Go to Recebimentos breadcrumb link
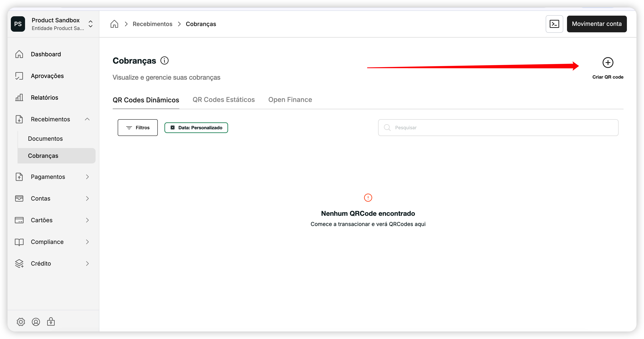This screenshot has width=644, height=339. click(x=152, y=24)
